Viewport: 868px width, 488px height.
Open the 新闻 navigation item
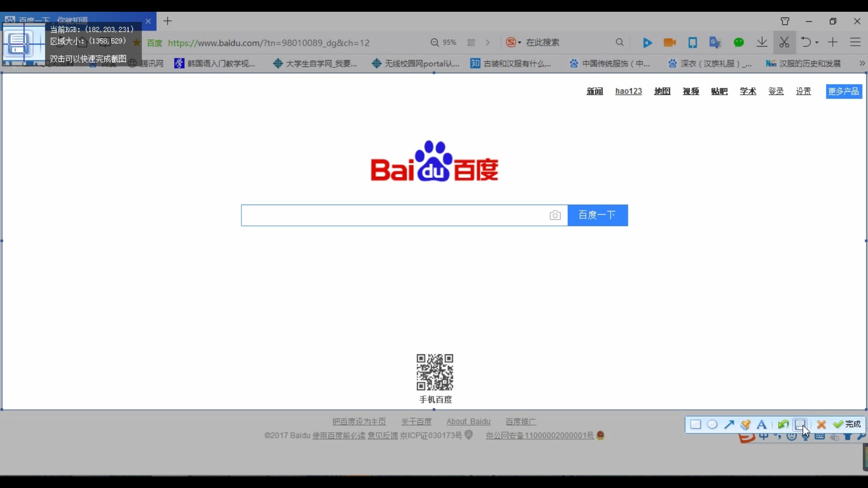click(x=594, y=91)
